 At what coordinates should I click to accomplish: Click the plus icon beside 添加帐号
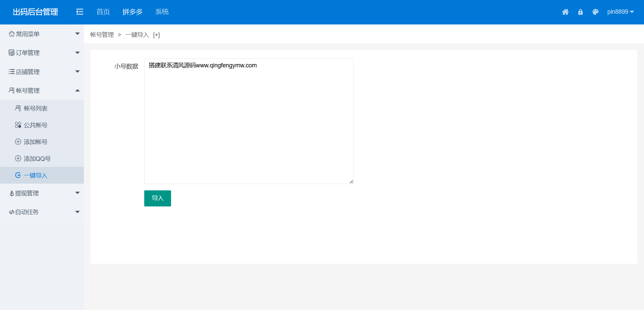click(18, 142)
